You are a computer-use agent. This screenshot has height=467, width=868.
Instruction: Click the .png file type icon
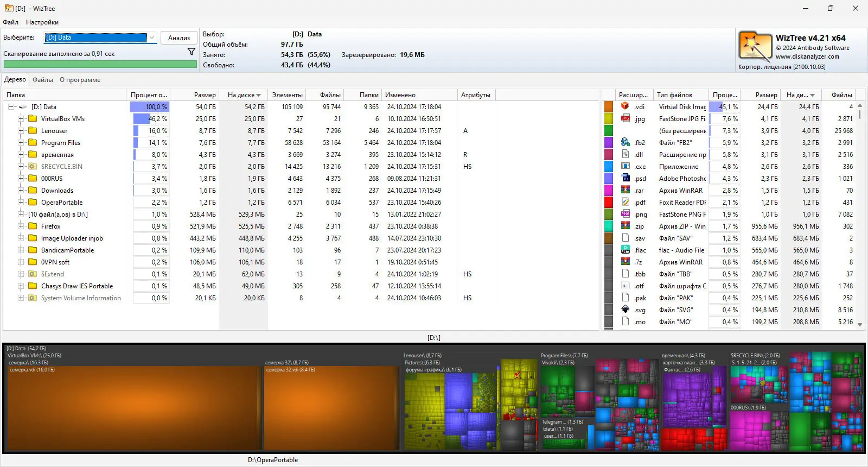[626, 214]
